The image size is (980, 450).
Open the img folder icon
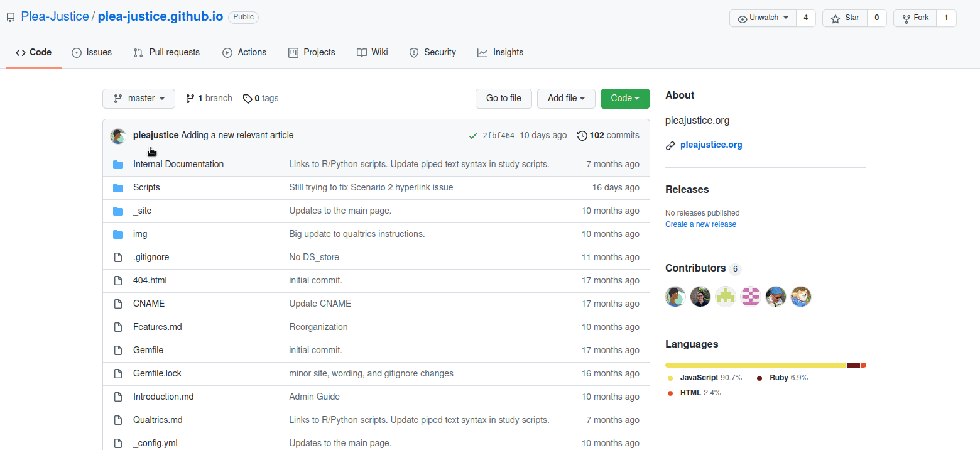[118, 234]
